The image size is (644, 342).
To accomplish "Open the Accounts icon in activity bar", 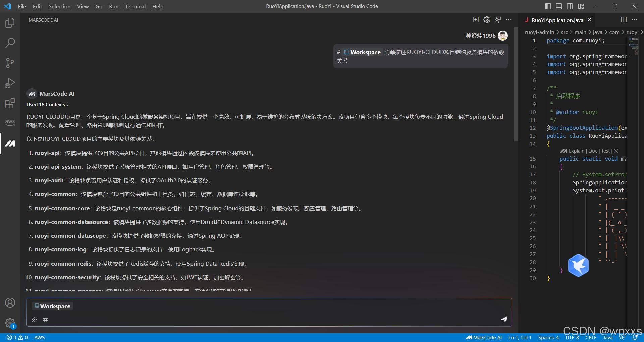I will 10,303.
